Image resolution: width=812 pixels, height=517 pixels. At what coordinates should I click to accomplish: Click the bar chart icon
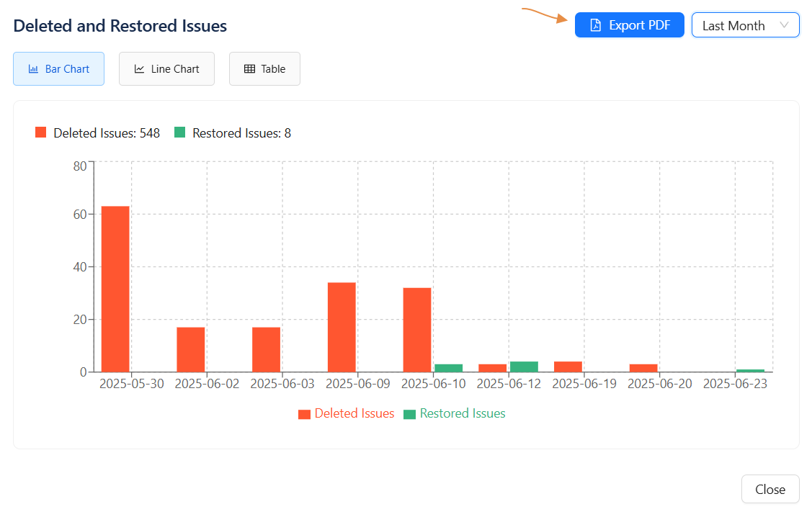33,69
